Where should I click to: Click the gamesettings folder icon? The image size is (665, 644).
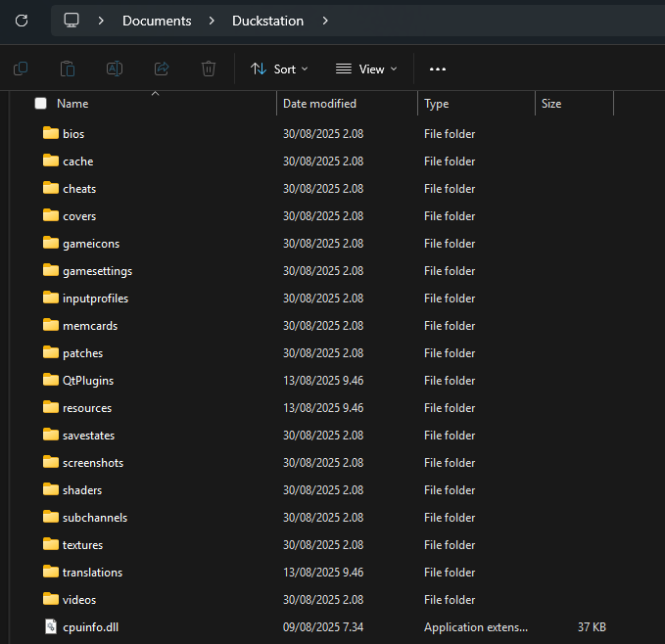pyautogui.click(x=51, y=270)
